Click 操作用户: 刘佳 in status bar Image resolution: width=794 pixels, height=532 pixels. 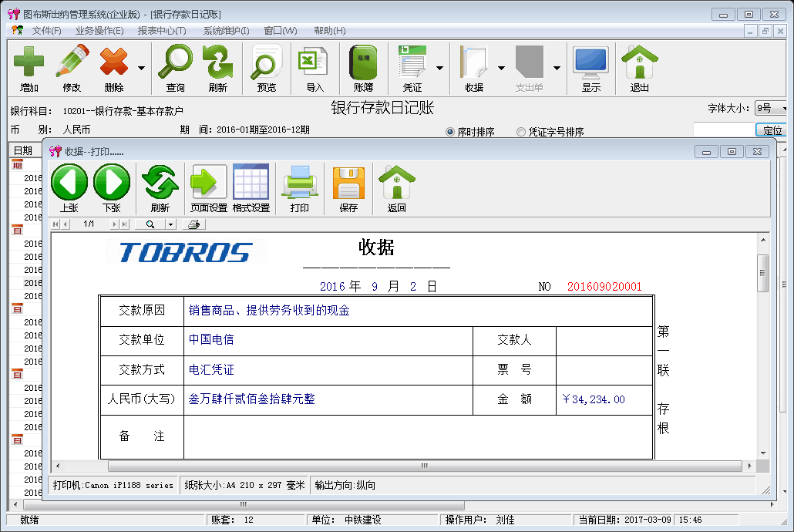[479, 520]
